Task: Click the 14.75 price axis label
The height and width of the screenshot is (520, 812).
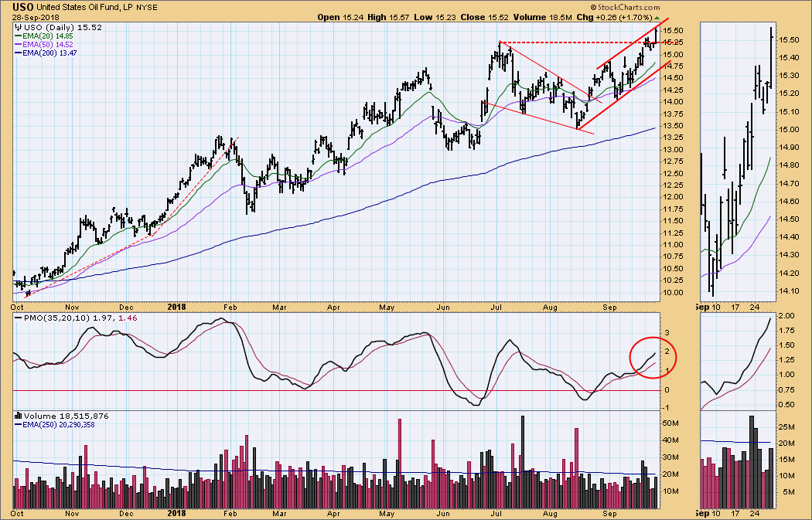Action: [x=674, y=66]
